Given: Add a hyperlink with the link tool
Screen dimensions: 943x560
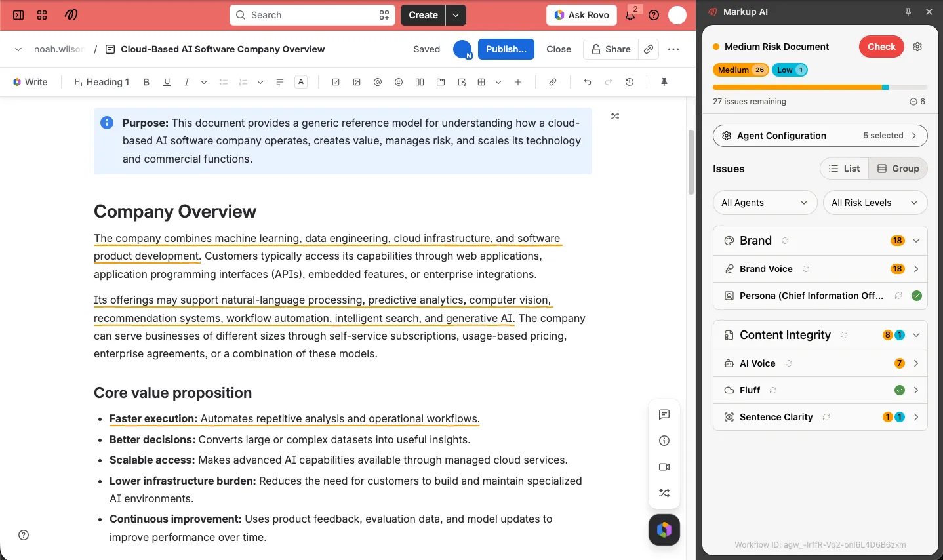Looking at the screenshot, I should [553, 82].
